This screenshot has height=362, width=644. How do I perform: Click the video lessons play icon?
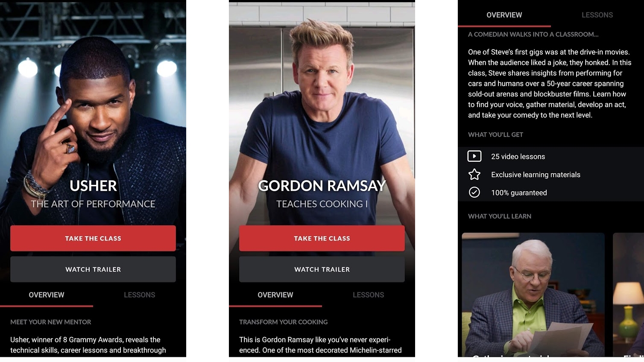474,156
